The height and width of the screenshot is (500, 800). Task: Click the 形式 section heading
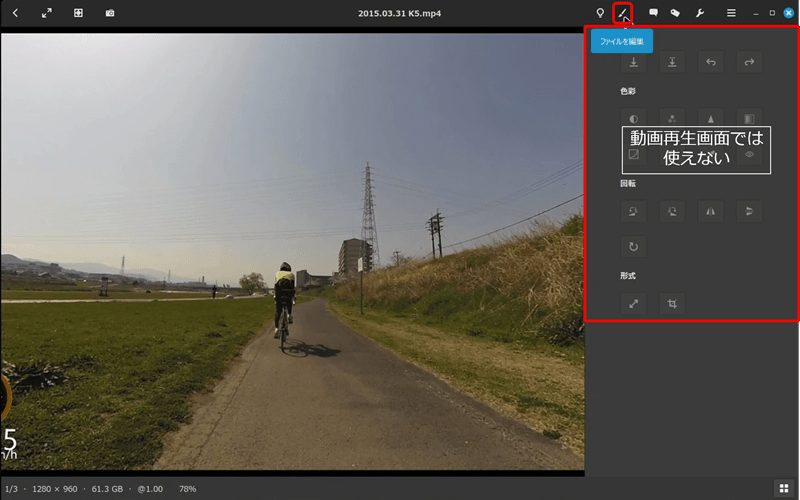pos(628,276)
